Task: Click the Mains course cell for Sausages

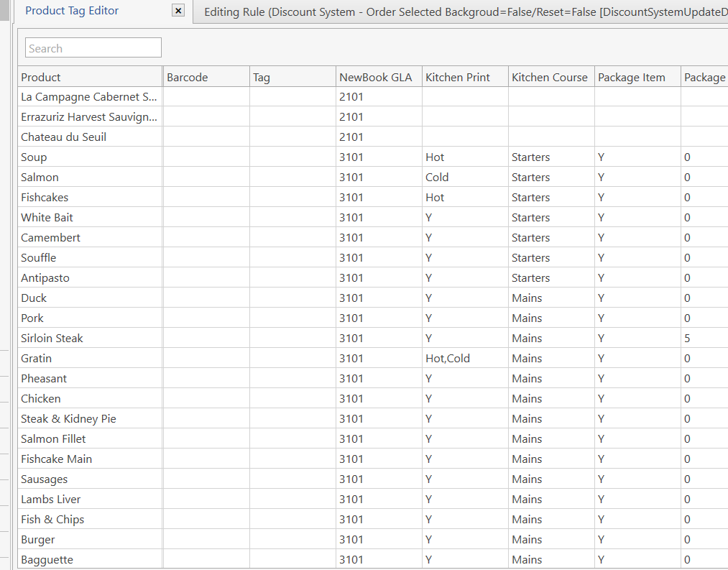Action: pyautogui.click(x=551, y=479)
